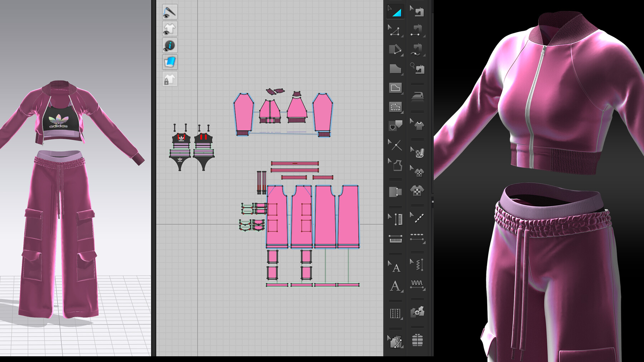The image size is (644, 362).
Task: Select the left pink sleeve pattern piece
Action: (244, 113)
